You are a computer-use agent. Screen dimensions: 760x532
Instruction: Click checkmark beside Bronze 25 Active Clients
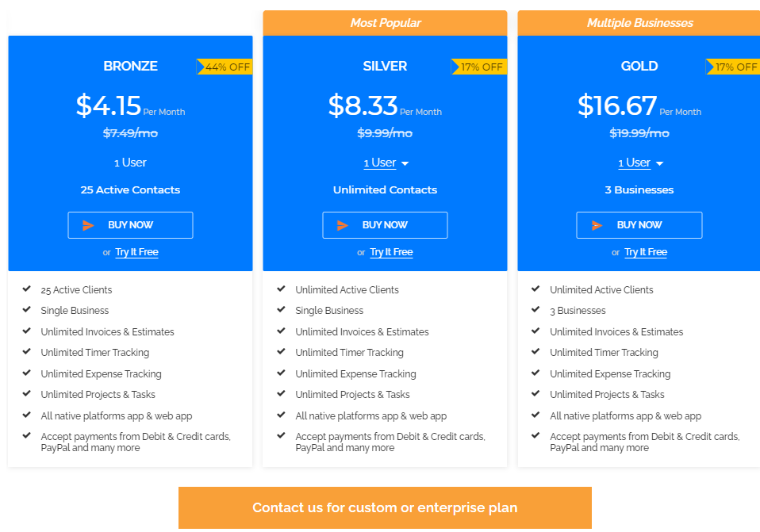27,289
